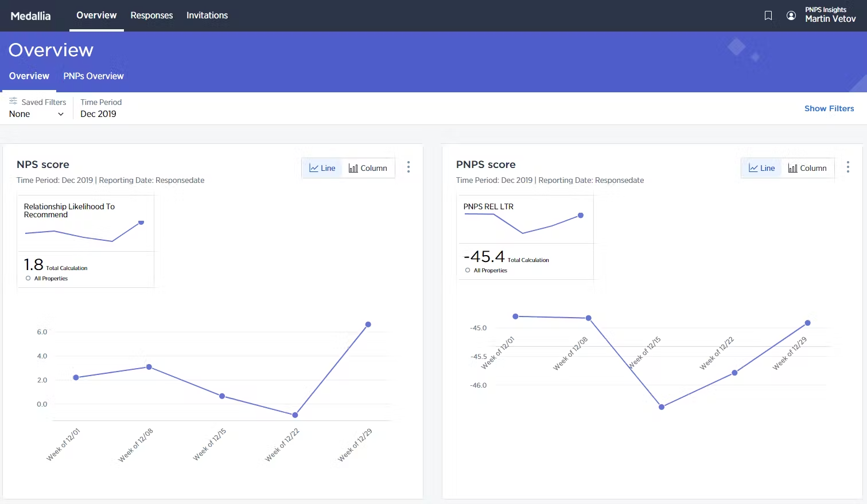The width and height of the screenshot is (867, 504).
Task: Open NPS score chart options menu
Action: [x=409, y=167]
